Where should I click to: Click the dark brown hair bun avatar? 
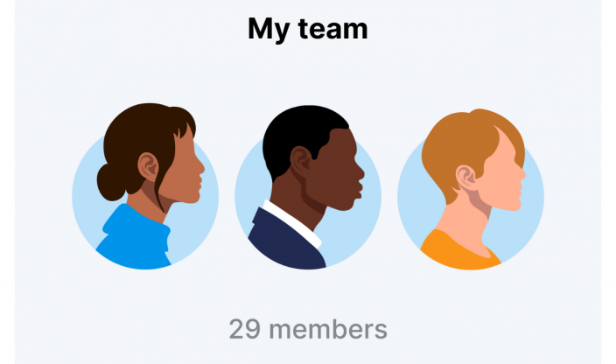145,186
